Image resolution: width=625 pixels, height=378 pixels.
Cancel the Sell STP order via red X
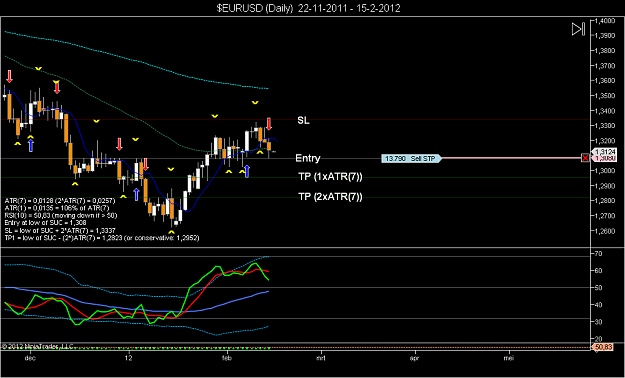coord(585,158)
